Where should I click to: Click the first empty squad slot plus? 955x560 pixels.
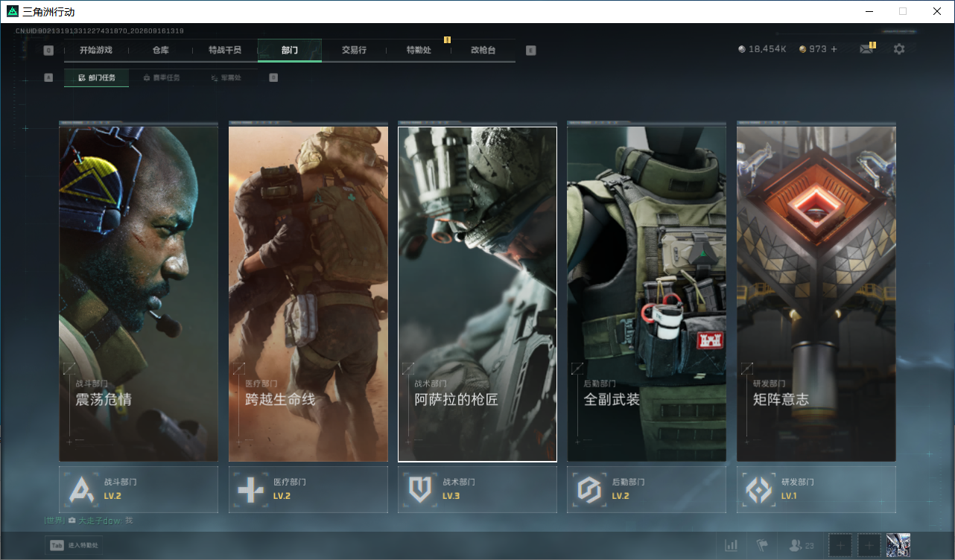pos(840,546)
